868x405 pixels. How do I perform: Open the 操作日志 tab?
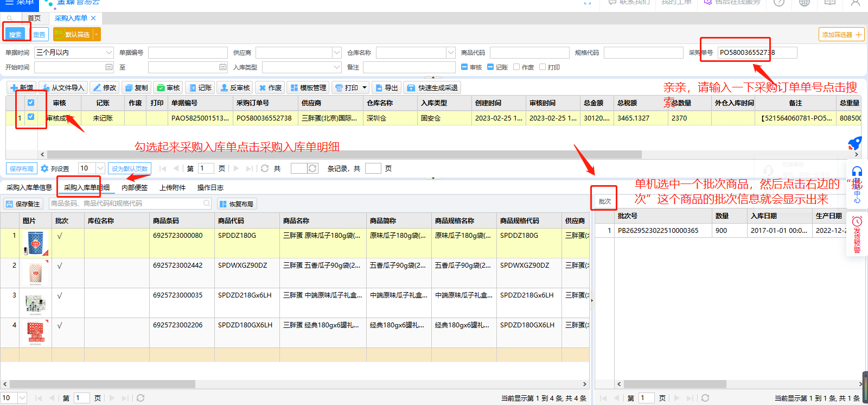click(x=210, y=188)
